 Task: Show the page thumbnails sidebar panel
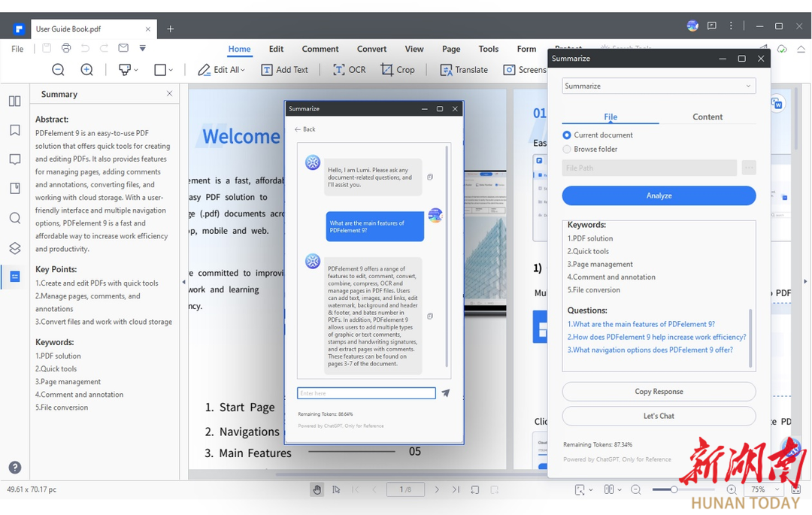[x=15, y=101]
